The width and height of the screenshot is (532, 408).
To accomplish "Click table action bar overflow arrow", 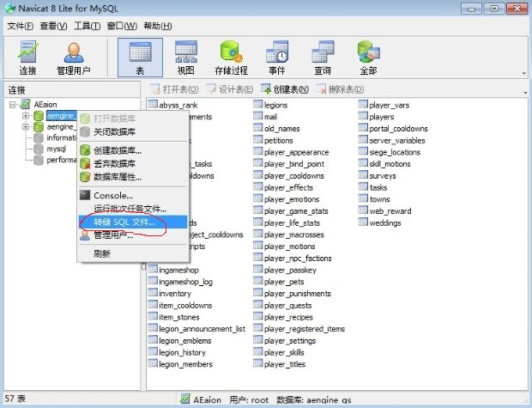I will click(x=525, y=93).
